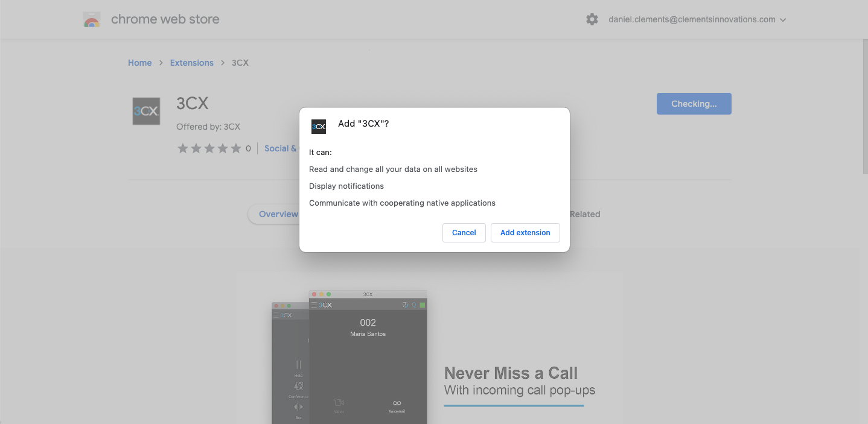Click the "Display notifications" permission text
Viewport: 868px width, 424px height.
(346, 186)
